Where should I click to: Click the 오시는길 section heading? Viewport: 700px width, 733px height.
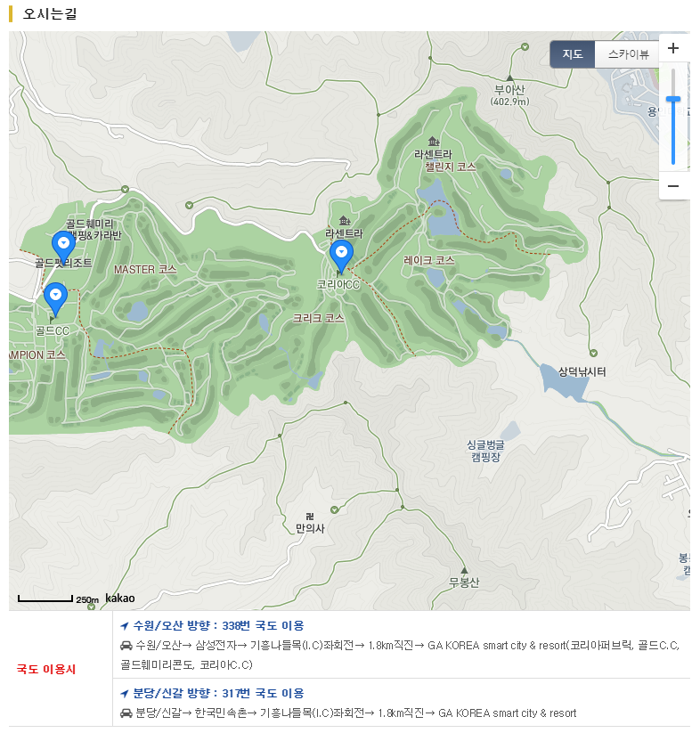click(x=50, y=13)
